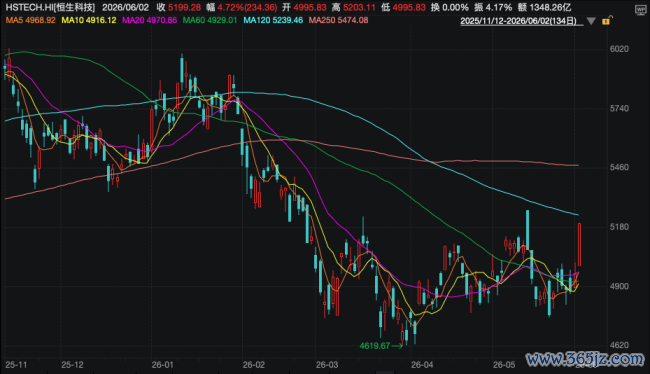Select the MA60 4929.01 indicator label
Viewport: 650px width, 374px height.
click(x=210, y=20)
